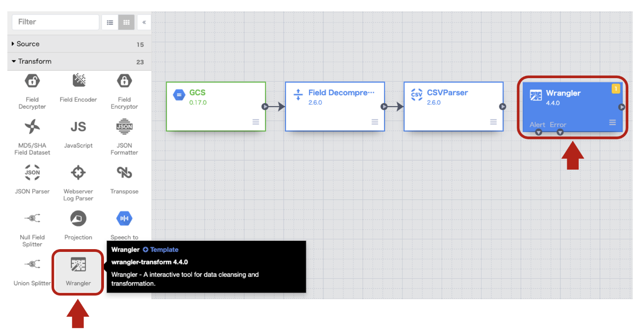Switch plugin palette to list view
644x336 pixels.
110,22
